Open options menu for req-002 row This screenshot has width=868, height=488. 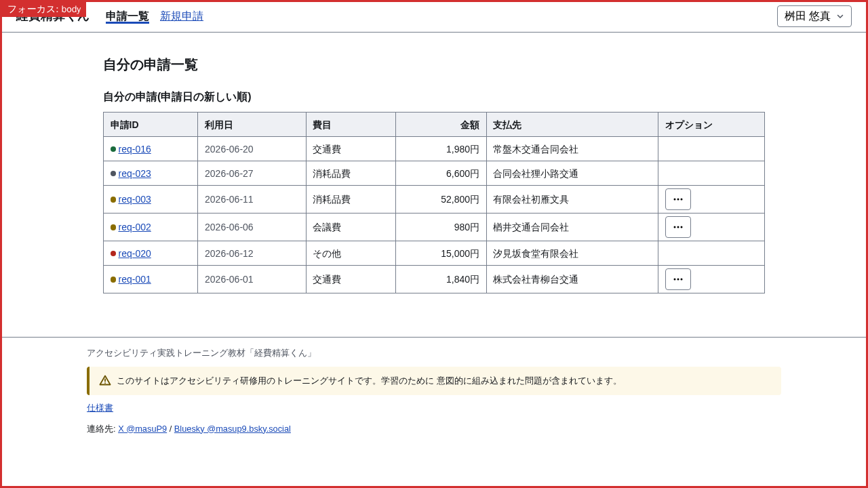pos(677,227)
